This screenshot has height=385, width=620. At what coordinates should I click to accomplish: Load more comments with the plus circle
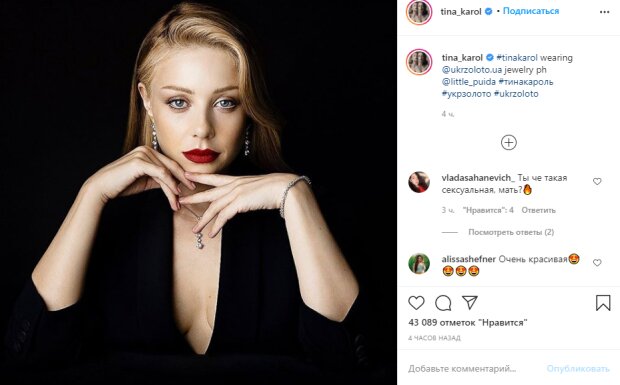[508, 143]
